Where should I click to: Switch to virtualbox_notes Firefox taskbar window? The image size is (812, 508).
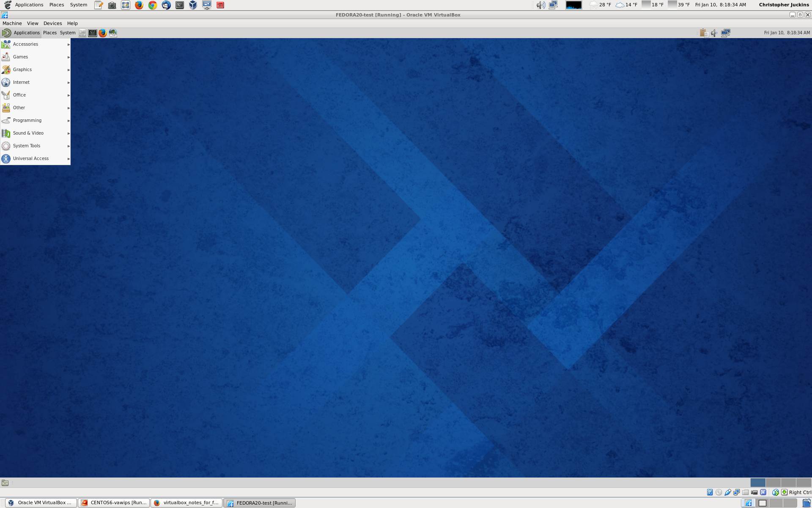coord(187,503)
